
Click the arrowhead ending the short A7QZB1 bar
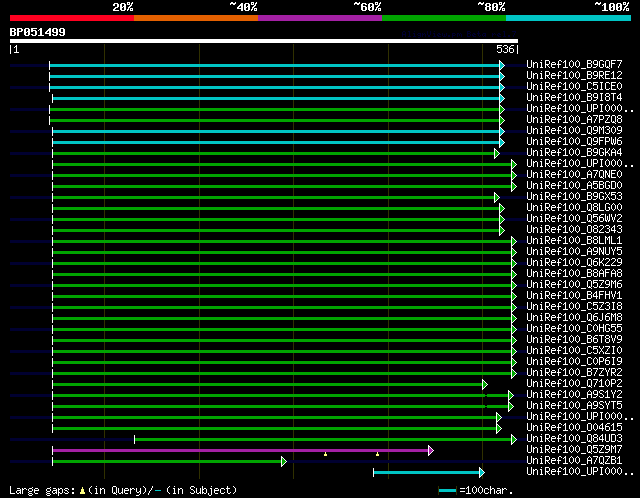click(284, 461)
